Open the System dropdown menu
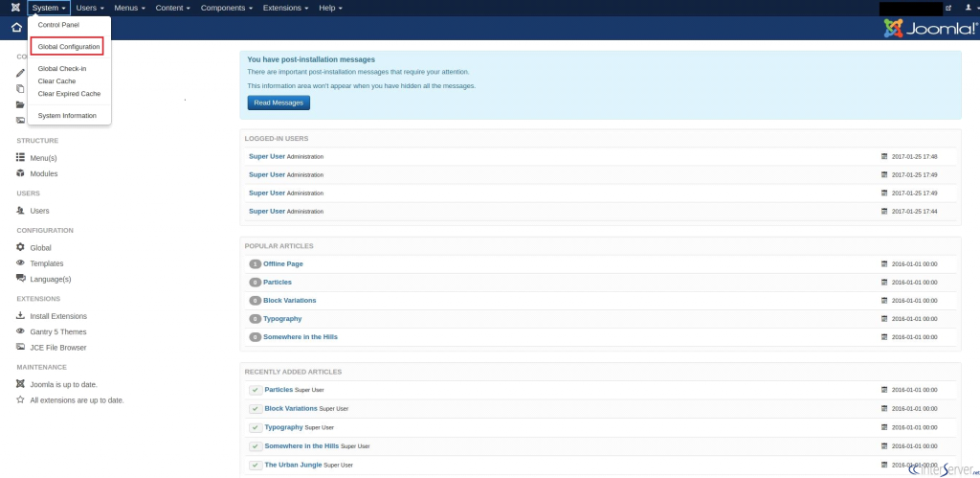Image resolution: width=980 pixels, height=478 pixels. 49,8
